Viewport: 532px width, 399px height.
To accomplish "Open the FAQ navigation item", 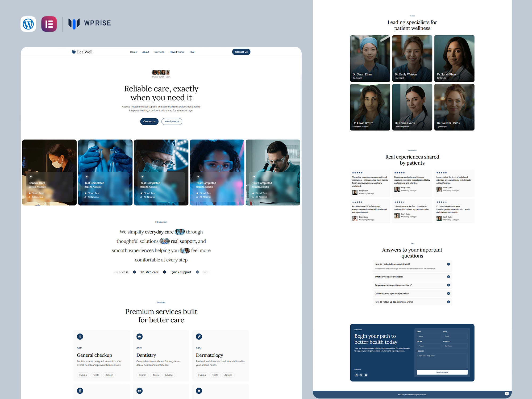I will click(192, 52).
